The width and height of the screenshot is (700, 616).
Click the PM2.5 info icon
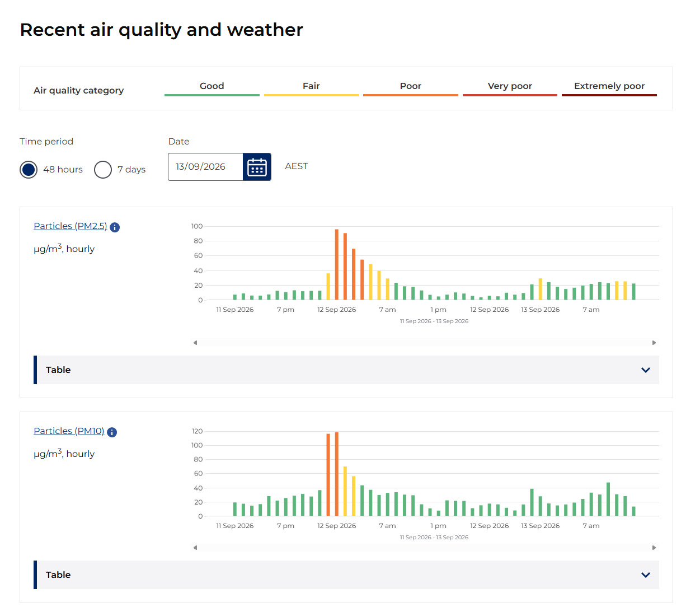click(x=115, y=227)
